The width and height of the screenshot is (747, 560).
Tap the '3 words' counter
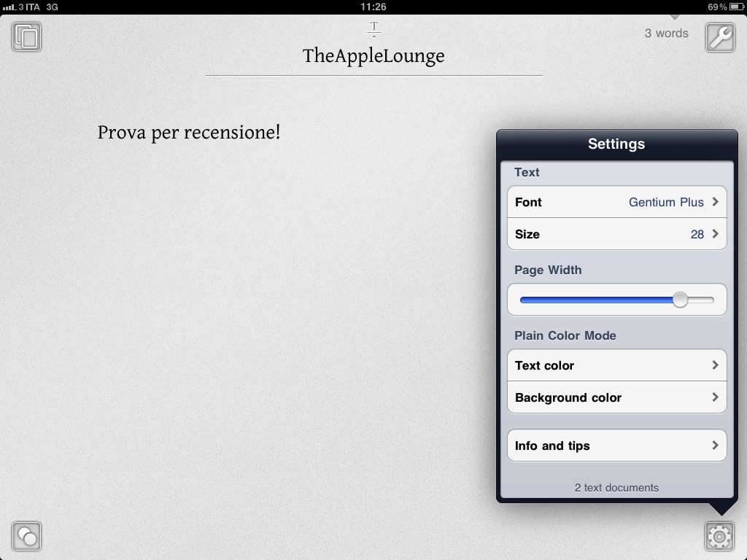point(667,34)
